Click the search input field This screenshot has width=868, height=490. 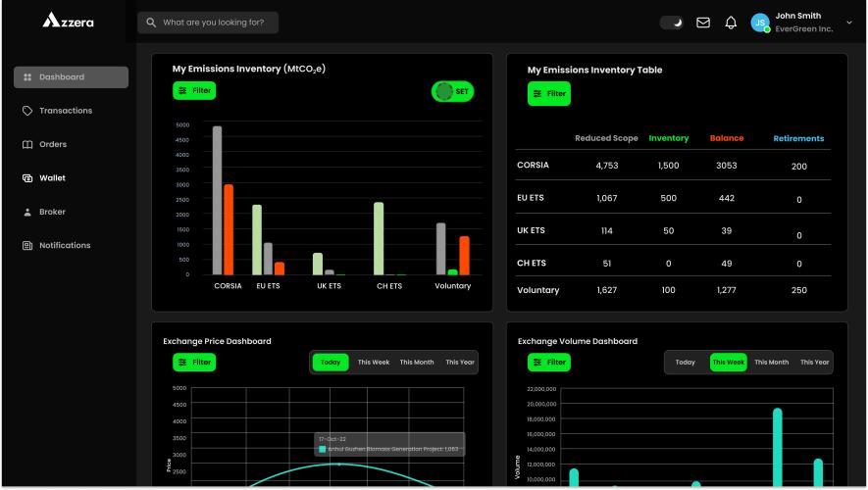tap(216, 22)
